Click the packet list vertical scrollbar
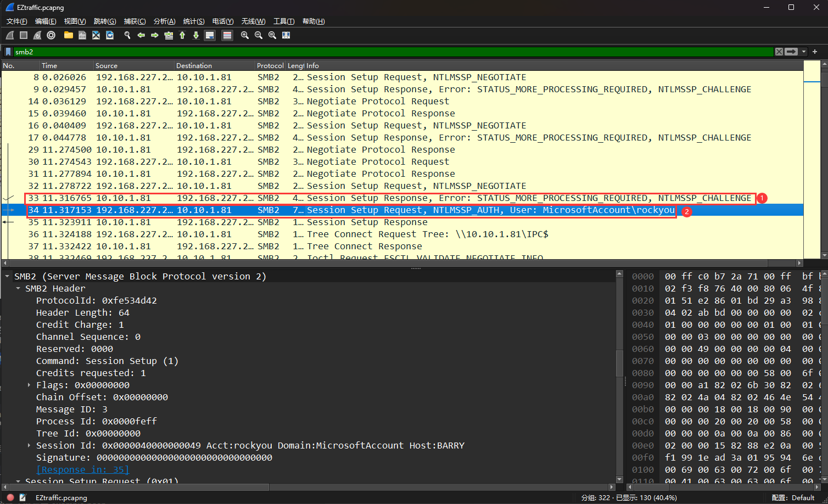This screenshot has height=504, width=828. (824, 165)
